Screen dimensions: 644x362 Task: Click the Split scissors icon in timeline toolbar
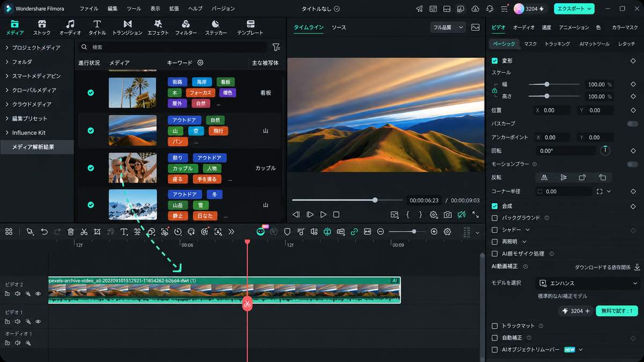84,232
